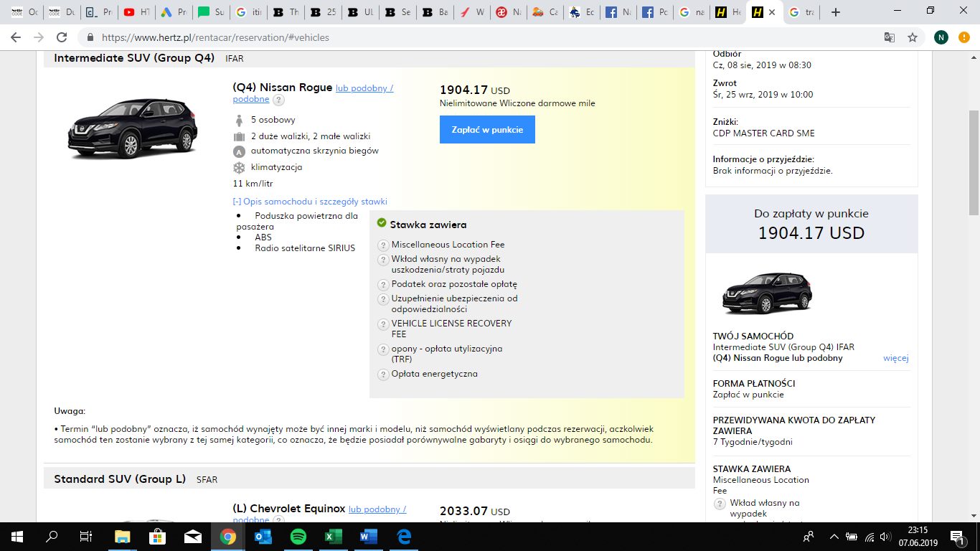Reload the page
The width and height of the screenshot is (980, 551).
[x=62, y=37]
